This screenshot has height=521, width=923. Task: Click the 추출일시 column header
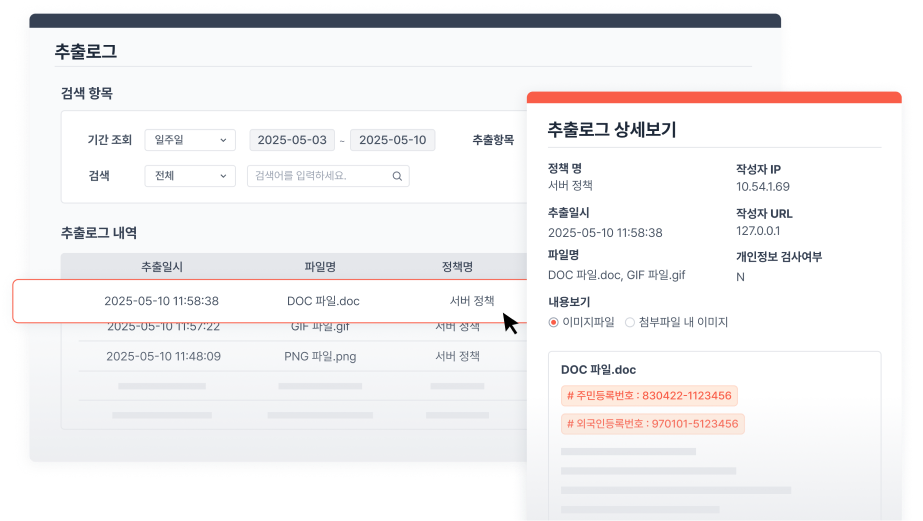coord(162,267)
